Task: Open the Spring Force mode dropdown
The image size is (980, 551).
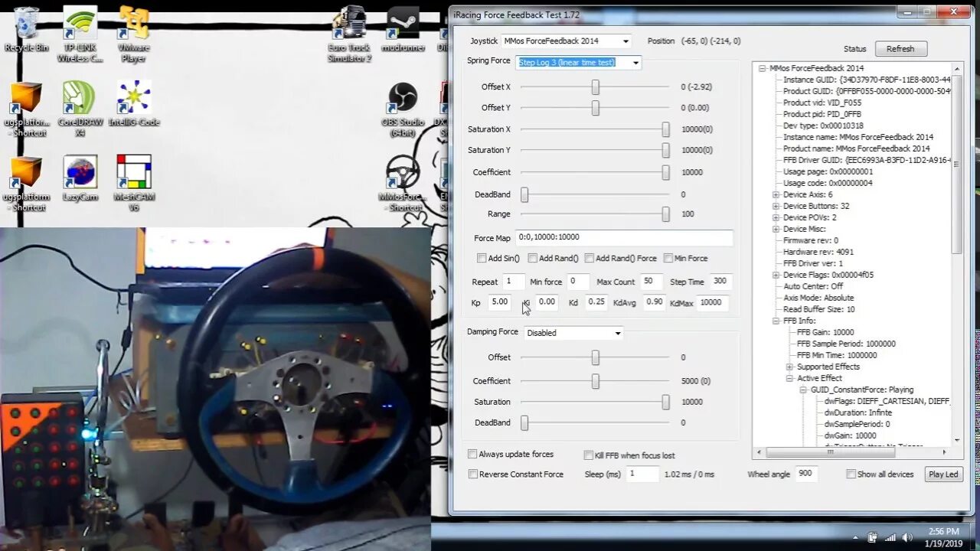Action: [x=579, y=62]
